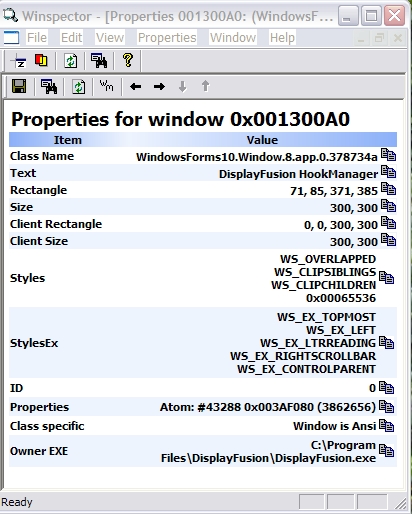Click the red and yellow windows toolbar icon

tap(41, 61)
